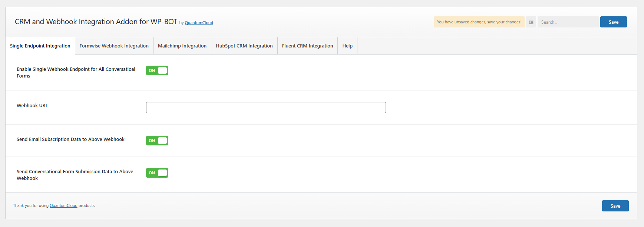644x227 pixels.
Task: Focus the Webhook URL text field
Action: [x=266, y=108]
